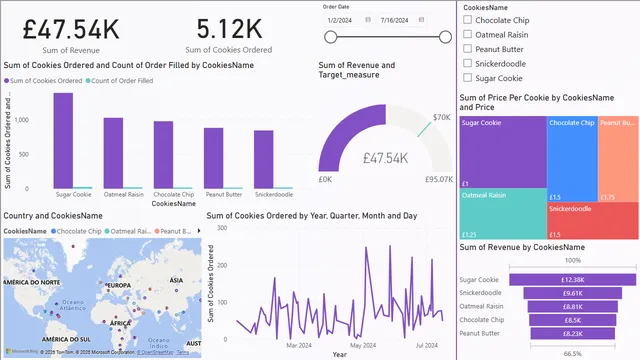Viewport: 640px width, 360px height.
Task: Select the red Snickerdoodle treemap tile
Action: [593, 220]
